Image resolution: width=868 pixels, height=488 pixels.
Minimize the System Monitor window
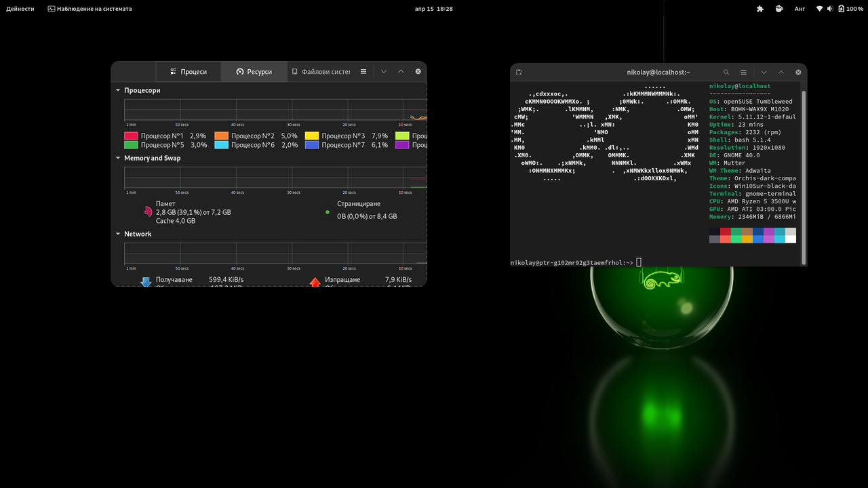click(384, 71)
